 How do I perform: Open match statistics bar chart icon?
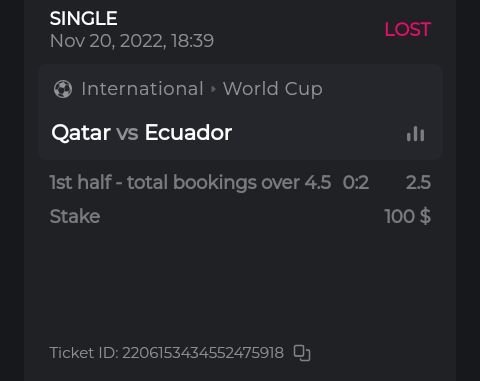click(x=415, y=134)
